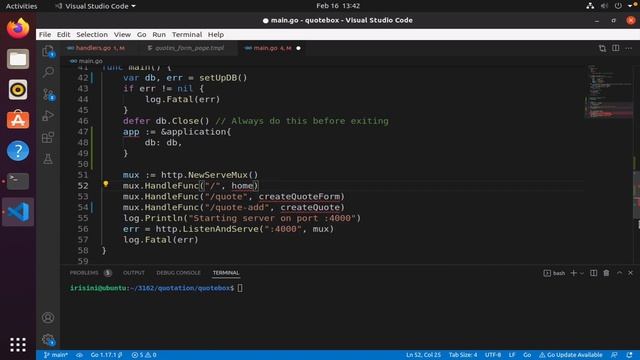Launch a new terminal with plus icon
The height and width of the screenshot is (360, 640).
(x=573, y=273)
